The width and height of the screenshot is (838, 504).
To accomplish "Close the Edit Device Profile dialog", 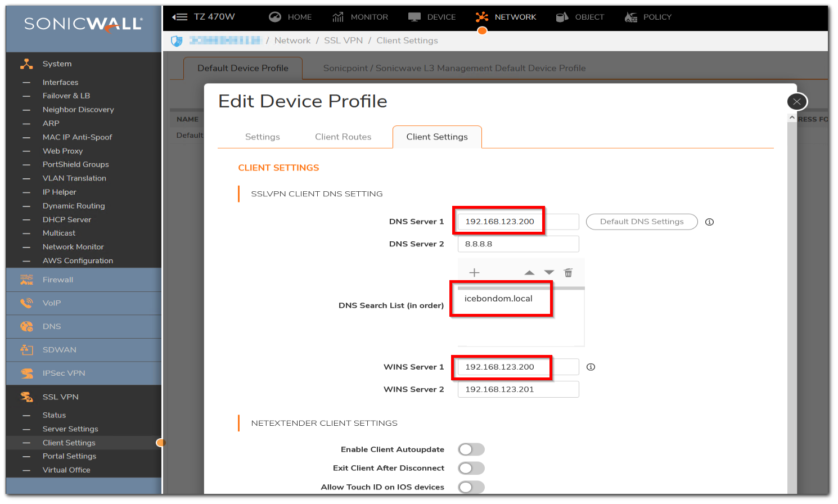I will pyautogui.click(x=797, y=102).
